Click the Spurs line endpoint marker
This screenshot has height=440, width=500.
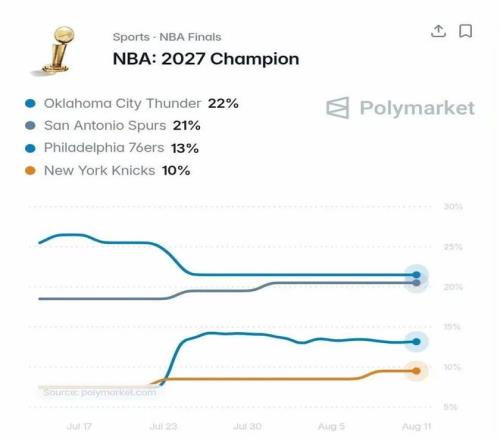tap(416, 283)
